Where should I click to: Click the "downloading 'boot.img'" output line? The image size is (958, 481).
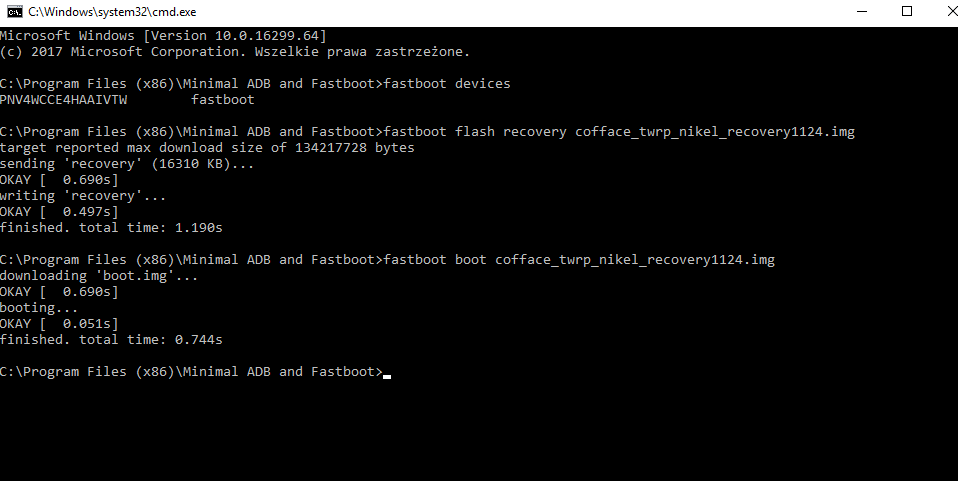(99, 276)
